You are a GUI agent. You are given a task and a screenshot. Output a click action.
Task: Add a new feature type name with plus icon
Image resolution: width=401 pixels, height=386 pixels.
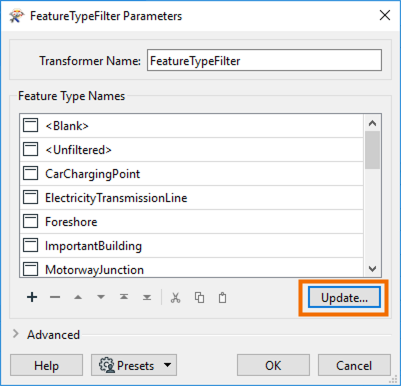point(32,297)
